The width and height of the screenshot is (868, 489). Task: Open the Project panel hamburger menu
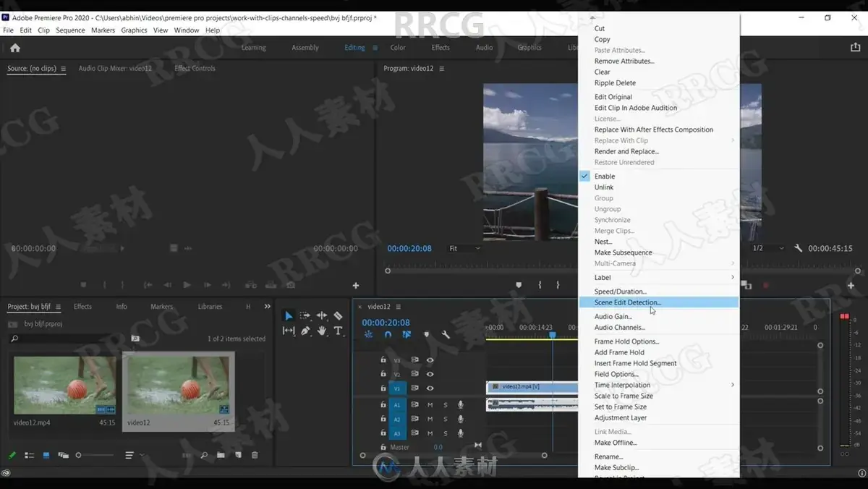pyautogui.click(x=58, y=307)
